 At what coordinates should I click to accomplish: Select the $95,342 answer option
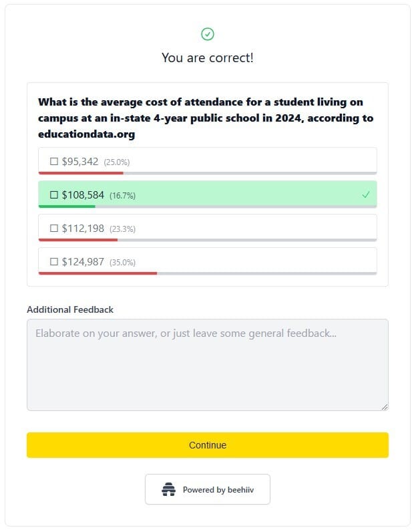(207, 161)
